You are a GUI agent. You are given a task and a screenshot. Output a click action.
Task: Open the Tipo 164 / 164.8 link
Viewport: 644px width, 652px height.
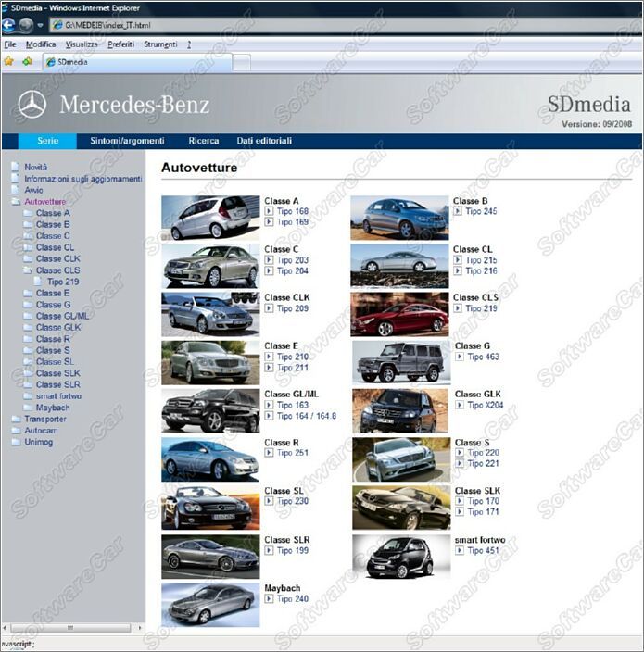click(x=307, y=416)
